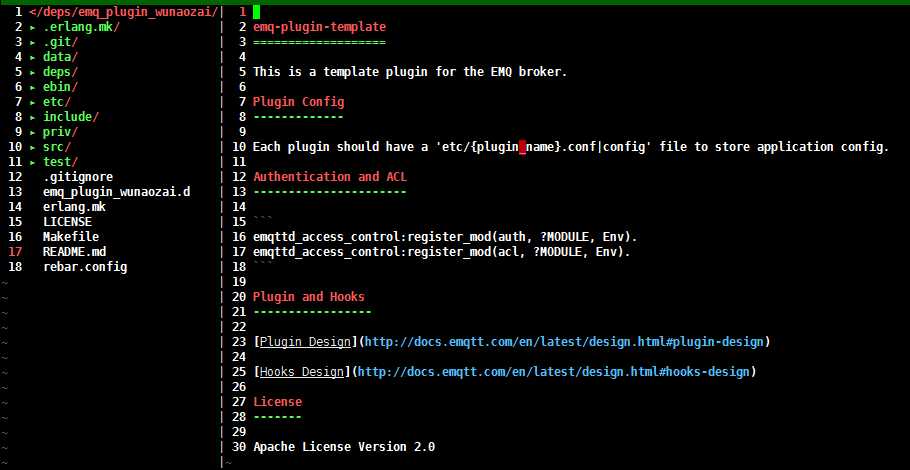
Task: Select the .gitignore file
Action: (x=78, y=177)
